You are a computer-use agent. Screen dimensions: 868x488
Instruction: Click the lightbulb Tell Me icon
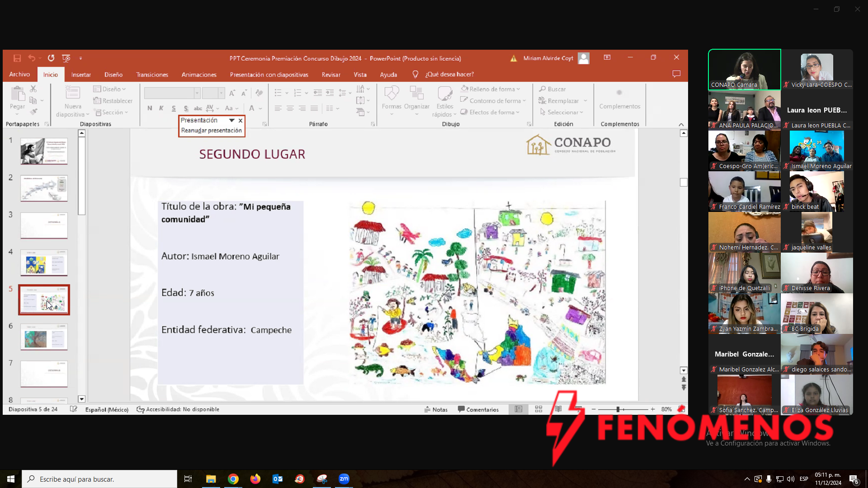pos(415,75)
